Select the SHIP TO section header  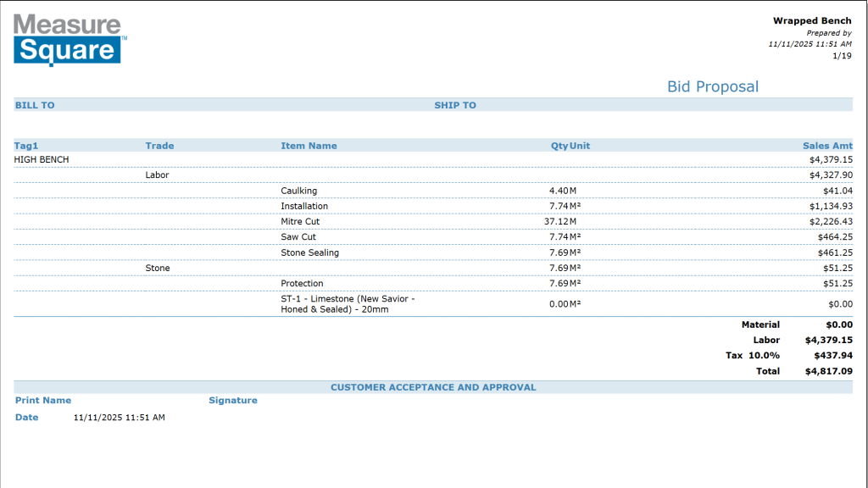pos(455,105)
